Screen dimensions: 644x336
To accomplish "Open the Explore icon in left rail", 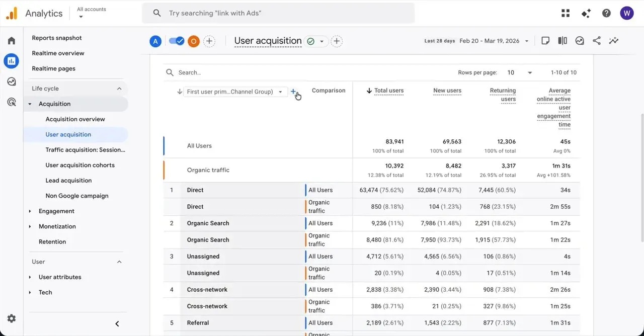I will pyautogui.click(x=12, y=81).
